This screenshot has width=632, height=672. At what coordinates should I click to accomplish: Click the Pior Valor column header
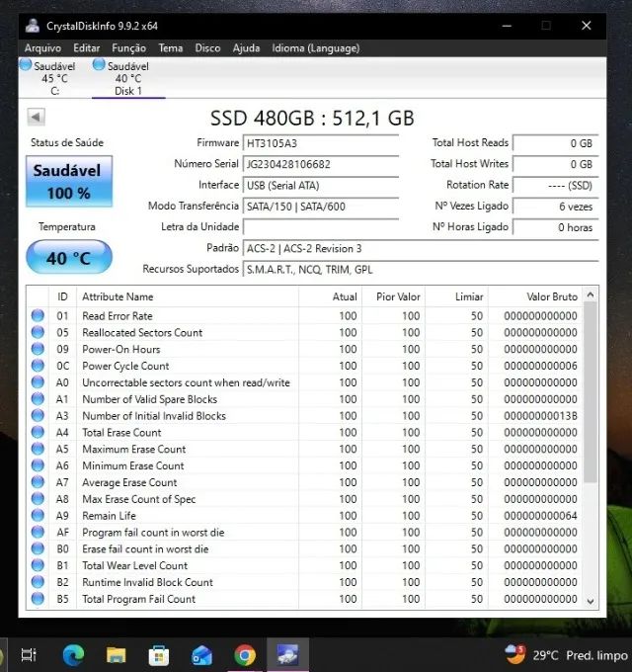(394, 296)
